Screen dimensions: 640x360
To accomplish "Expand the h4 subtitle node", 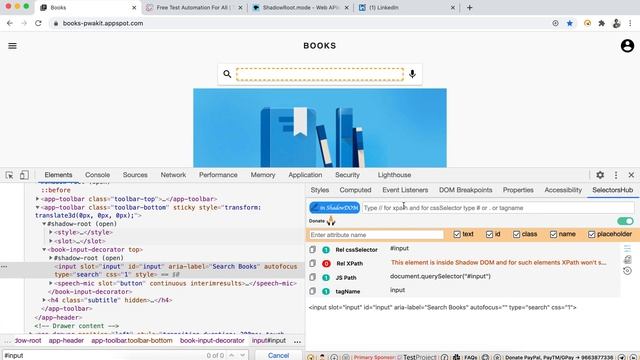I will [44, 300].
